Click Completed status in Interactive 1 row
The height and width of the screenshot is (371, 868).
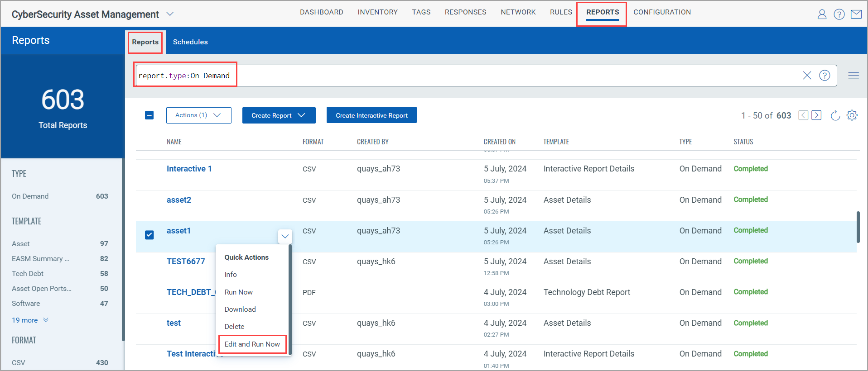(751, 169)
